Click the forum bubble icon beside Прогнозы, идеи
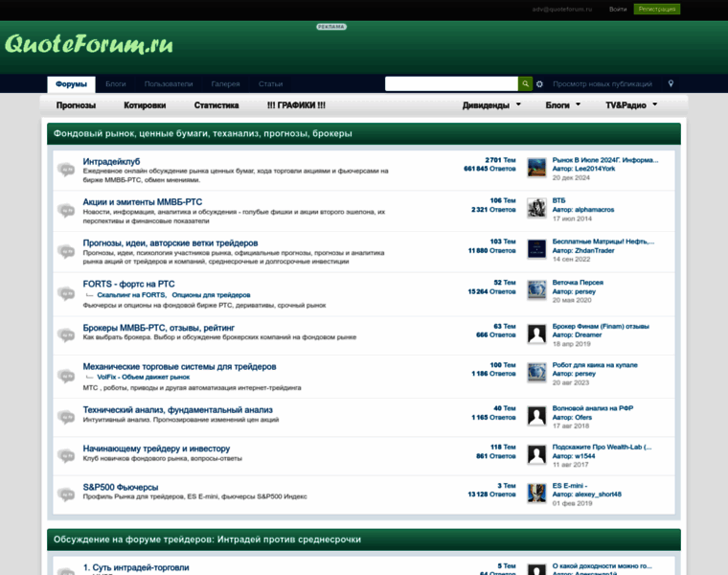The height and width of the screenshot is (575, 728). tap(66, 252)
